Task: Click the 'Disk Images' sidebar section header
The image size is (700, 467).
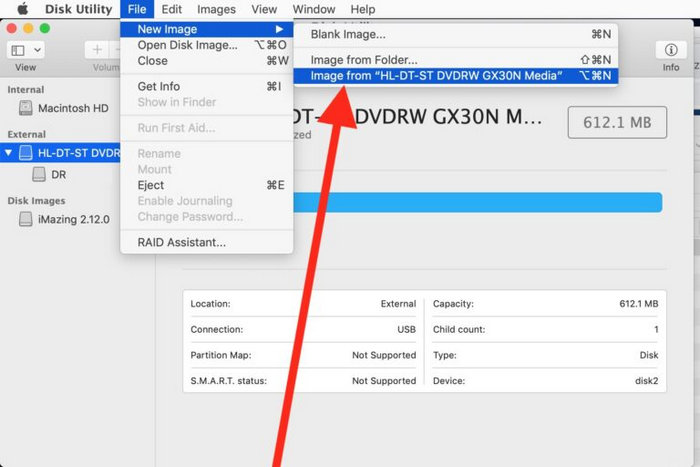Action: click(36, 200)
